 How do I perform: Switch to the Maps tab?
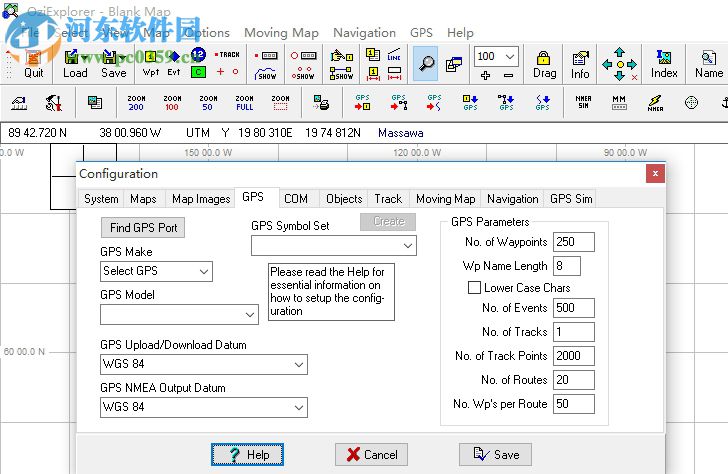tap(143, 199)
